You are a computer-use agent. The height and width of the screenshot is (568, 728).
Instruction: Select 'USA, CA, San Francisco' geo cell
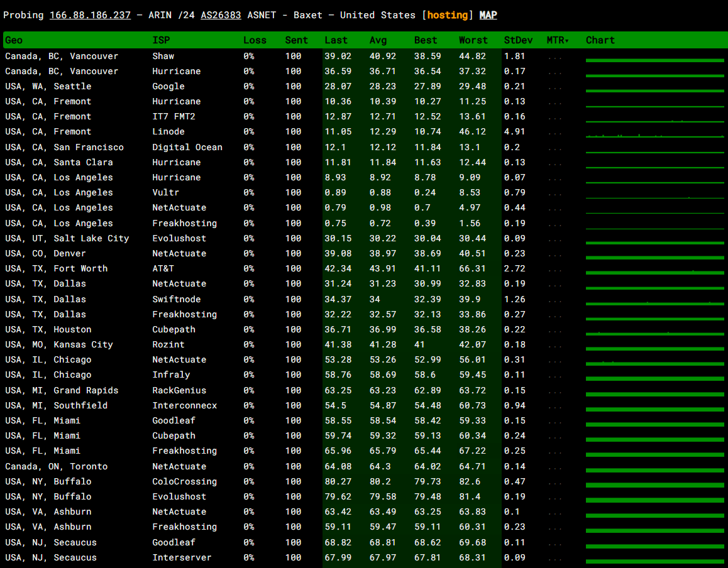pos(65,147)
